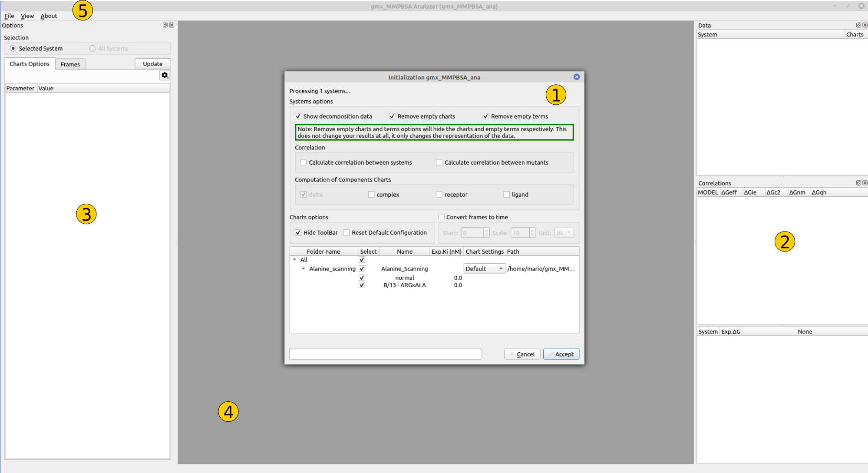The image size is (868, 473).
Task: Switch to the Frames tab
Action: click(x=70, y=64)
